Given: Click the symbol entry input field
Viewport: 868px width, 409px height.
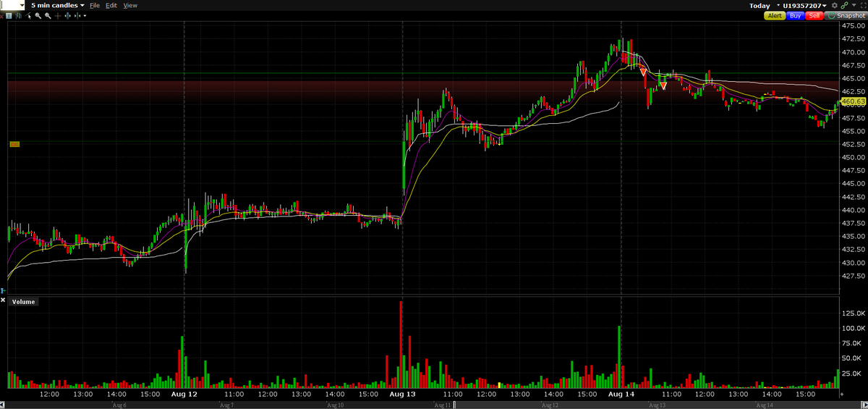Looking at the screenshot, I should pyautogui.click(x=9, y=5).
